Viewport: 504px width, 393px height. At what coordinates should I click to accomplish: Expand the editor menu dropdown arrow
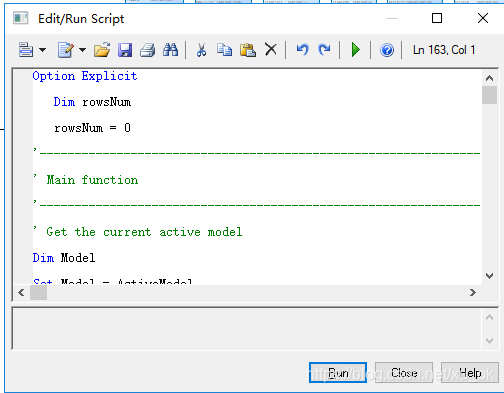point(42,50)
